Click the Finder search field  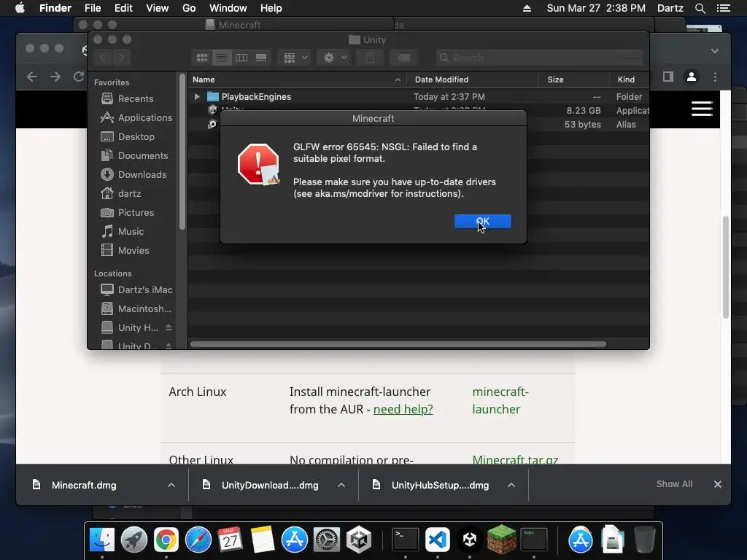pos(540,58)
